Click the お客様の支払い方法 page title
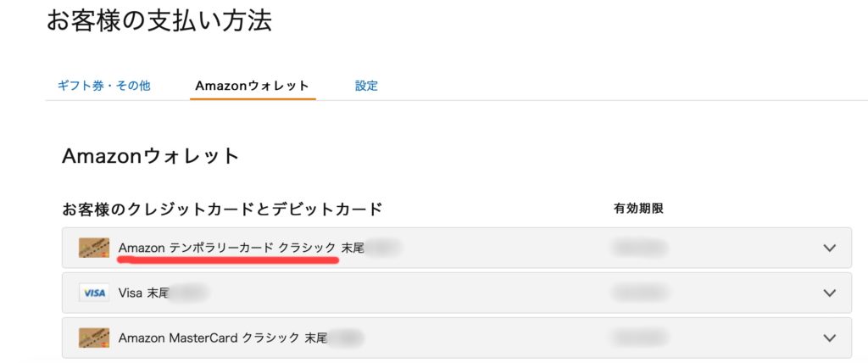Screen dimensions: 868x363 click(x=159, y=21)
